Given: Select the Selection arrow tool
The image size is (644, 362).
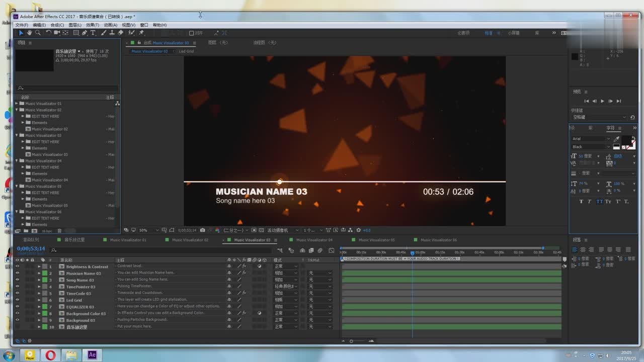Looking at the screenshot, I should (21, 33).
